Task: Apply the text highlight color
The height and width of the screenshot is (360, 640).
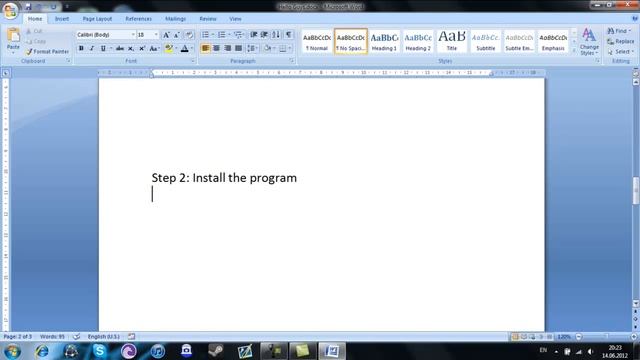Action: tap(168, 49)
